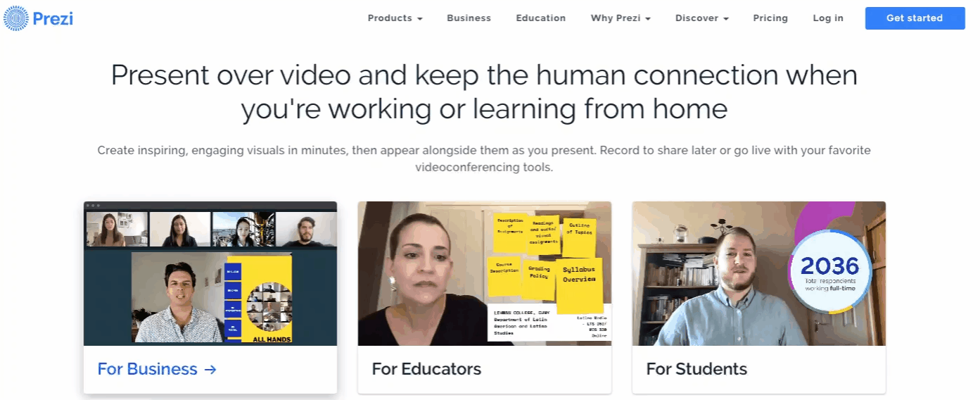
Task: Click the ALL HANDS circular photo graphic
Action: pyautogui.click(x=269, y=308)
